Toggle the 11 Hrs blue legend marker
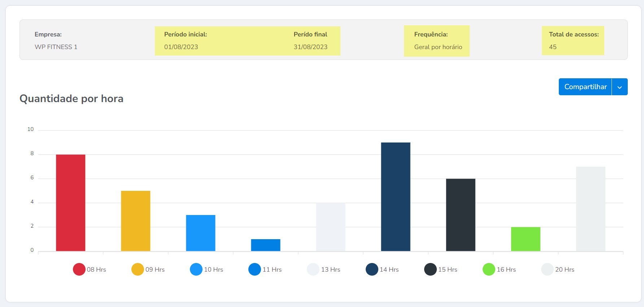 [x=254, y=269]
